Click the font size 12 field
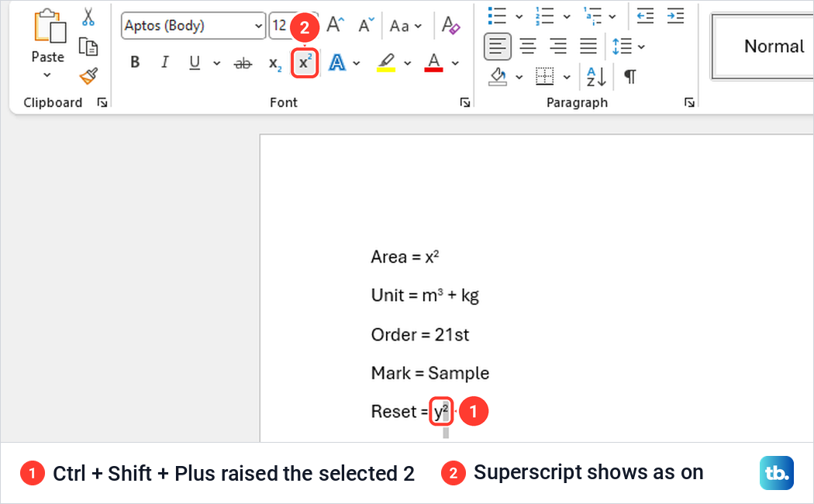 (x=281, y=26)
